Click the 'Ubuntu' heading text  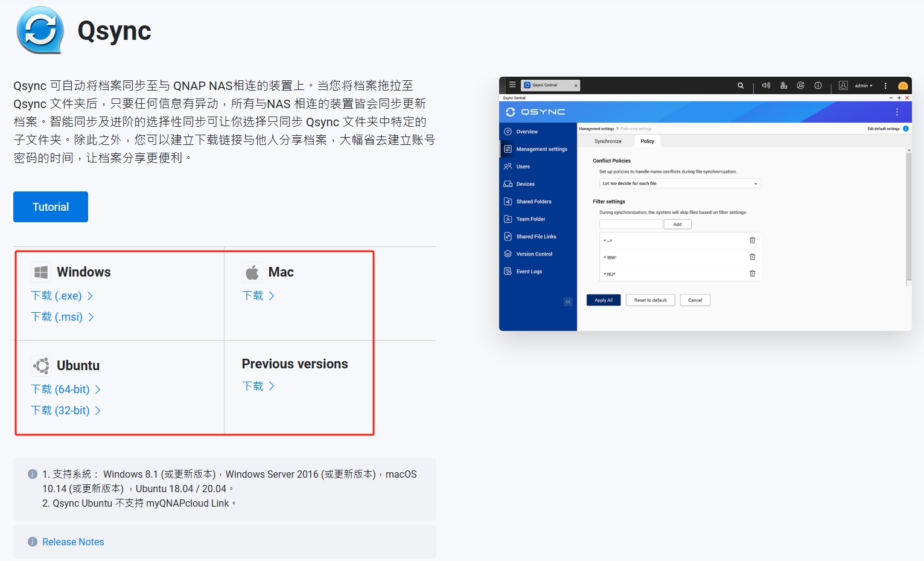pos(78,366)
